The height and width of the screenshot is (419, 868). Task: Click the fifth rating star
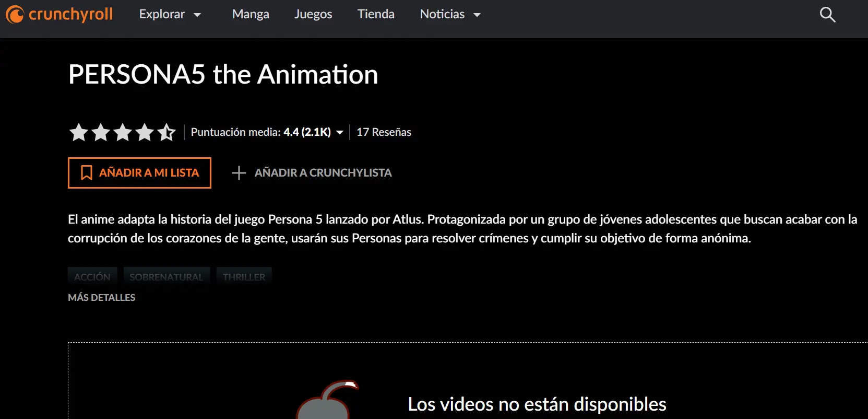[167, 132]
